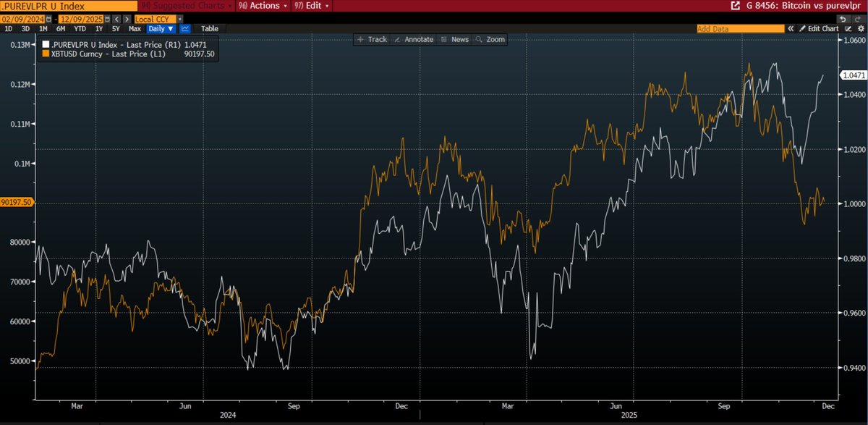Image resolution: width=868 pixels, height=425 pixels.
Task: Click the Table view button
Action: click(x=208, y=28)
